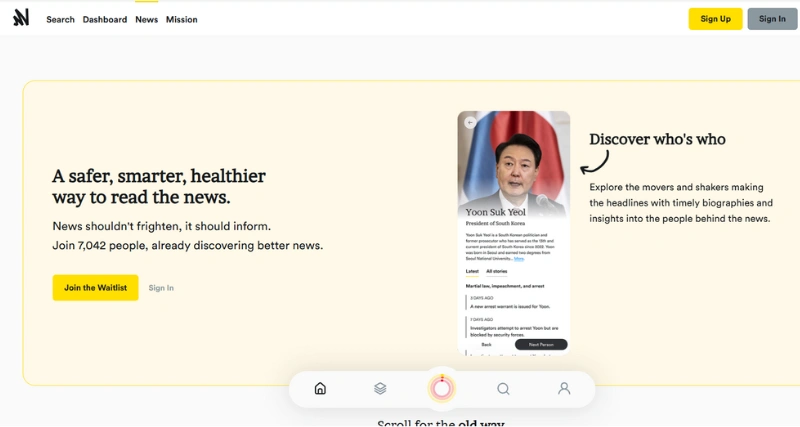Click the site logo in the header

click(x=21, y=18)
